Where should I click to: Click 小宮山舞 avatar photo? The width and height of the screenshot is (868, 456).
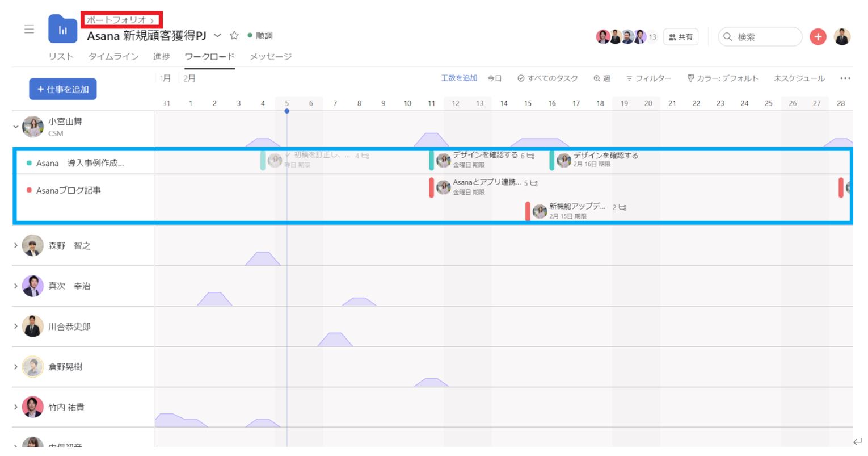[x=33, y=127]
